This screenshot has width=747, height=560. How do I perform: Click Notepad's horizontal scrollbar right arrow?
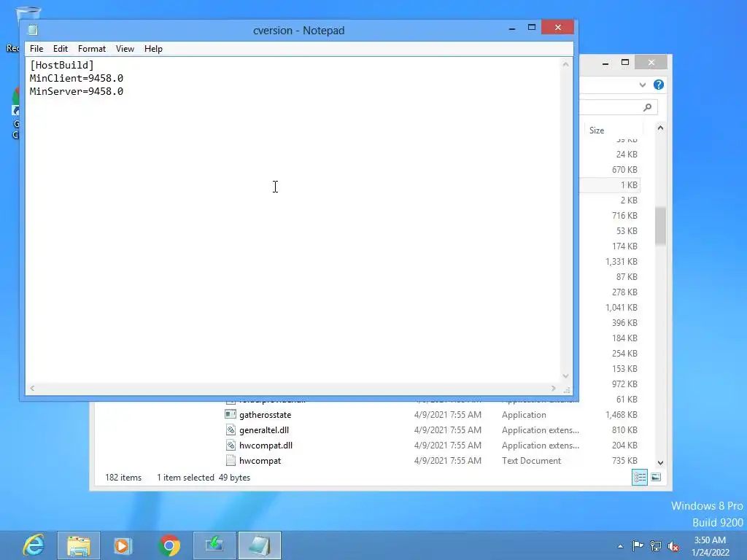point(553,388)
